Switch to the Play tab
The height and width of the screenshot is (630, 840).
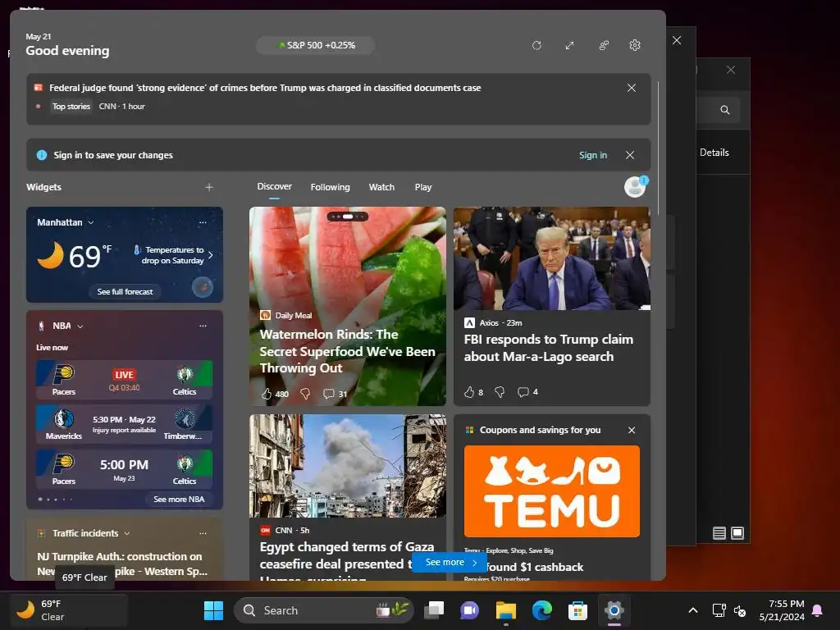422,187
